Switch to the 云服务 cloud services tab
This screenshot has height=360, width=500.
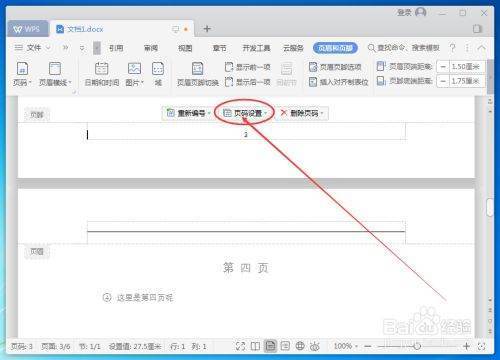(x=293, y=48)
